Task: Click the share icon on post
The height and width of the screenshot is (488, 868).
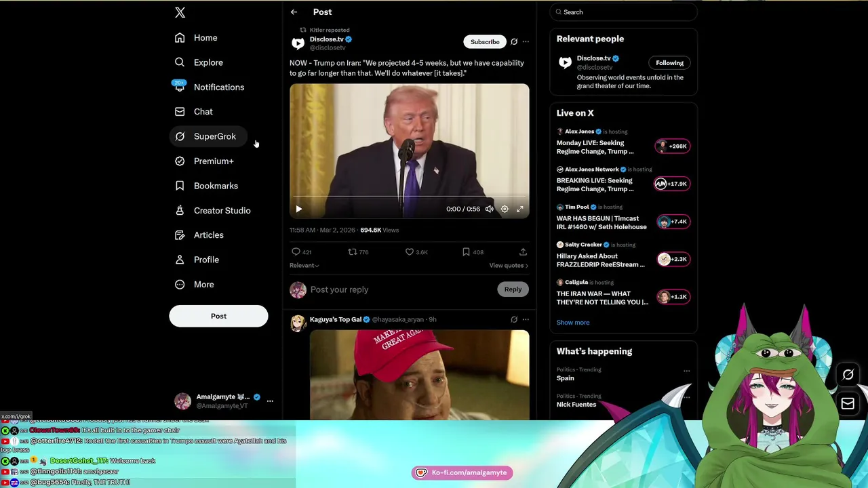Action: tap(523, 252)
